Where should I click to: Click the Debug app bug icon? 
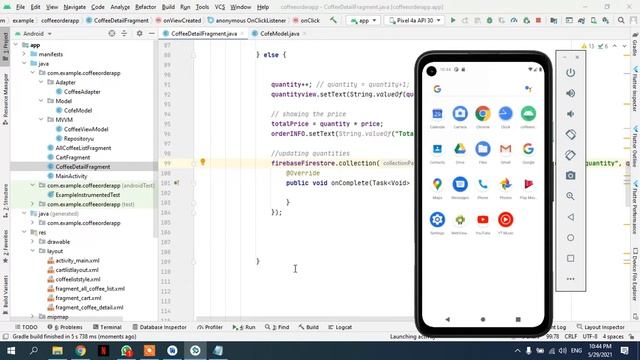[x=489, y=20]
